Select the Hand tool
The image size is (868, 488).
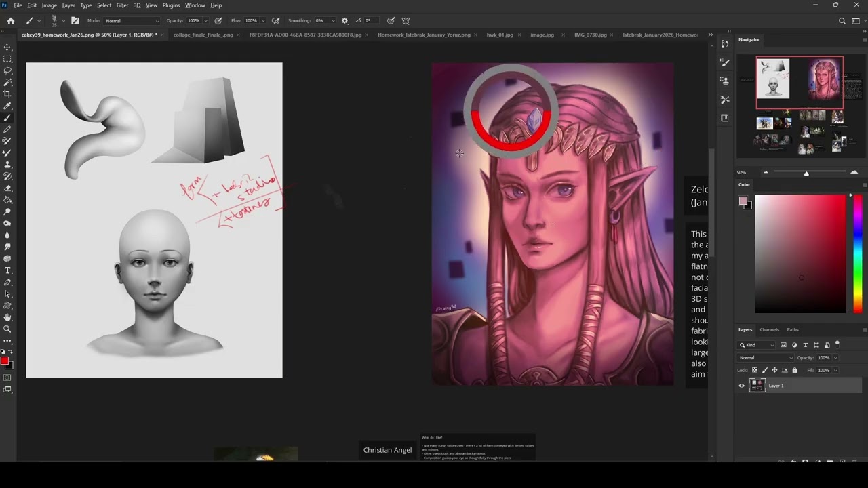(7, 317)
